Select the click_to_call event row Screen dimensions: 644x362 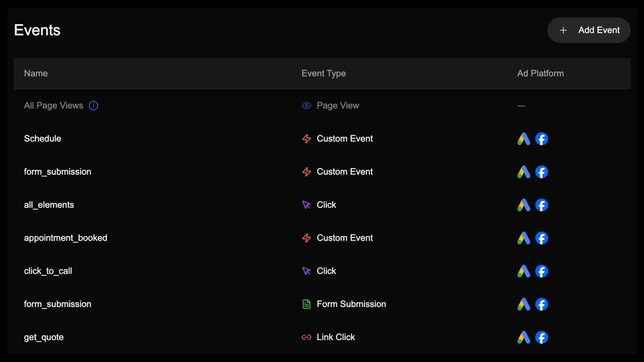pos(48,271)
